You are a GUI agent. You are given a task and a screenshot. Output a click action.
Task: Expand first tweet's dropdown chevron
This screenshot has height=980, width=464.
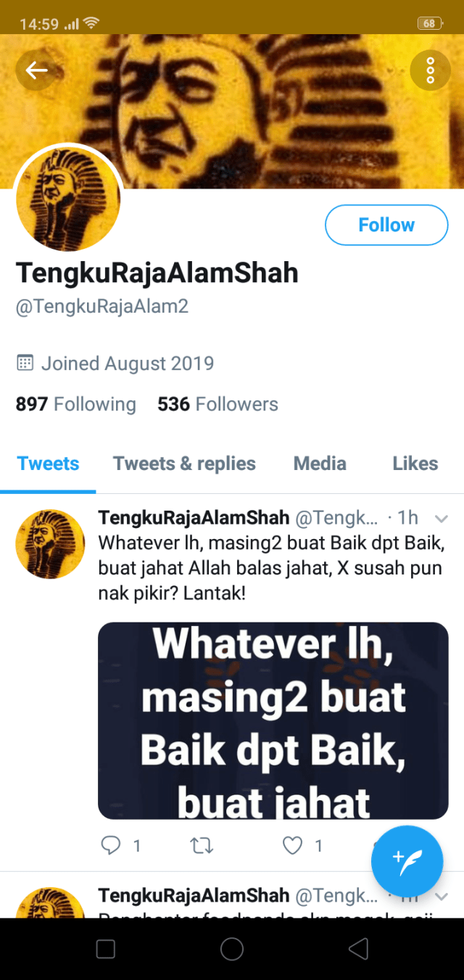(x=440, y=518)
